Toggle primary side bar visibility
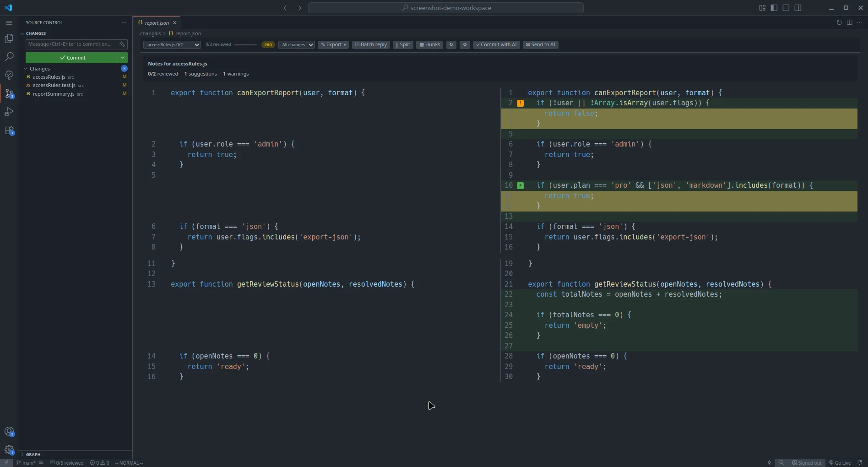The image size is (868, 467). click(774, 8)
